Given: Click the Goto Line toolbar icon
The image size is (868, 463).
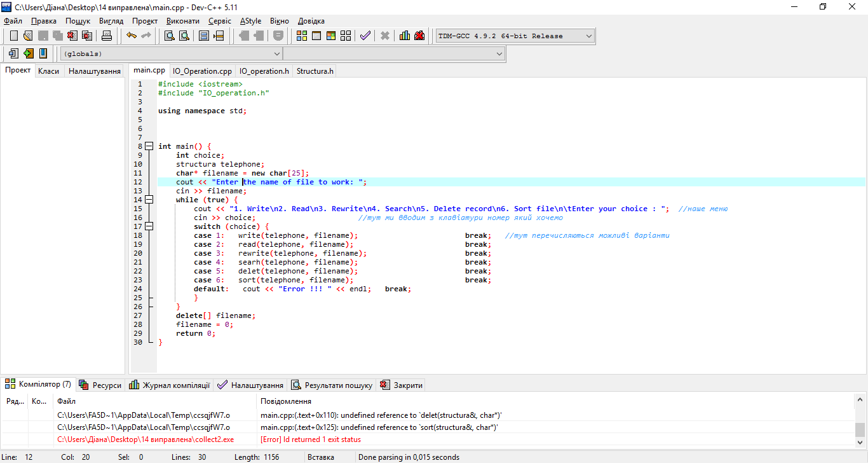Looking at the screenshot, I should click(x=219, y=36).
